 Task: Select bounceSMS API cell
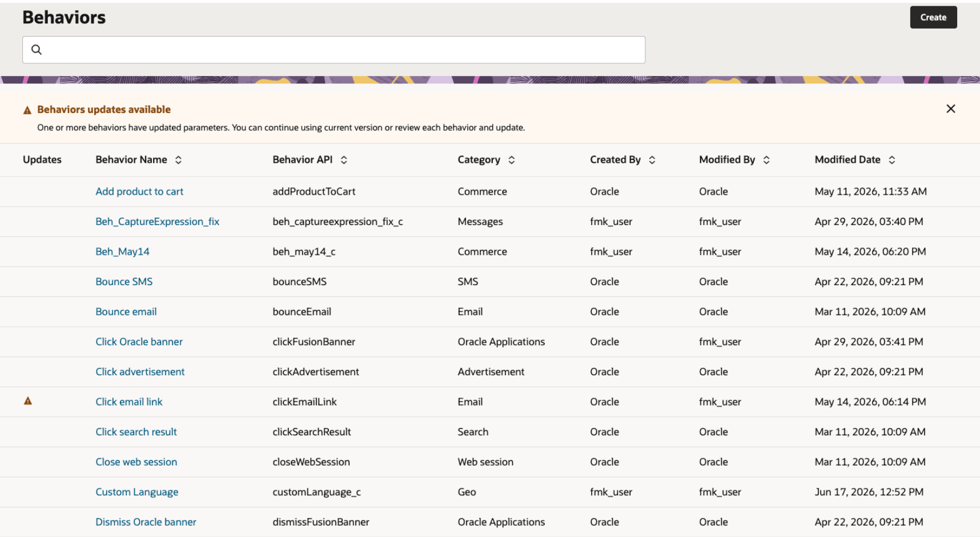coord(300,282)
